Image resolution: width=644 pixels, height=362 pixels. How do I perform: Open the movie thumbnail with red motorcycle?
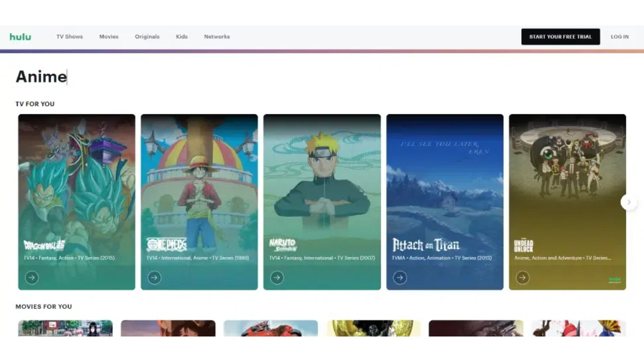(271, 328)
